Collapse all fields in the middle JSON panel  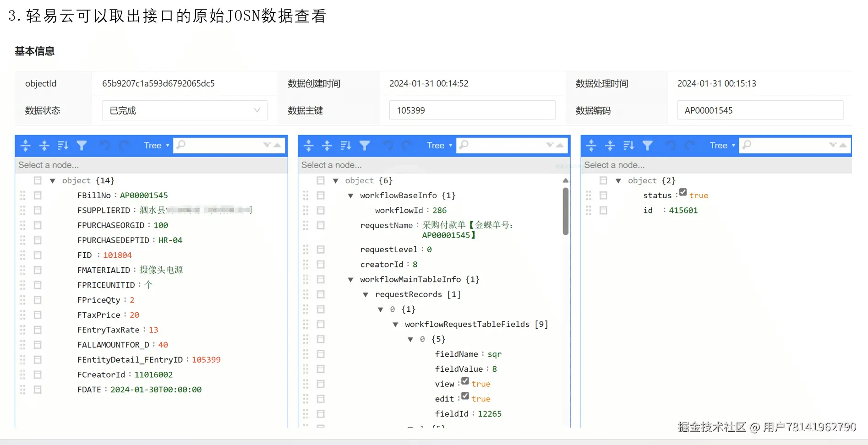click(327, 146)
